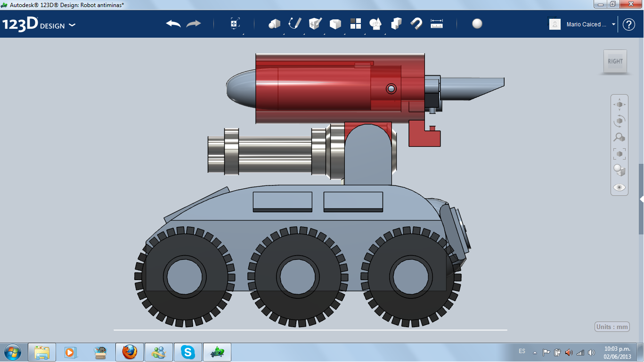Open the Modify tool white cube icon
The width and height of the screenshot is (644, 362).
[x=335, y=24]
